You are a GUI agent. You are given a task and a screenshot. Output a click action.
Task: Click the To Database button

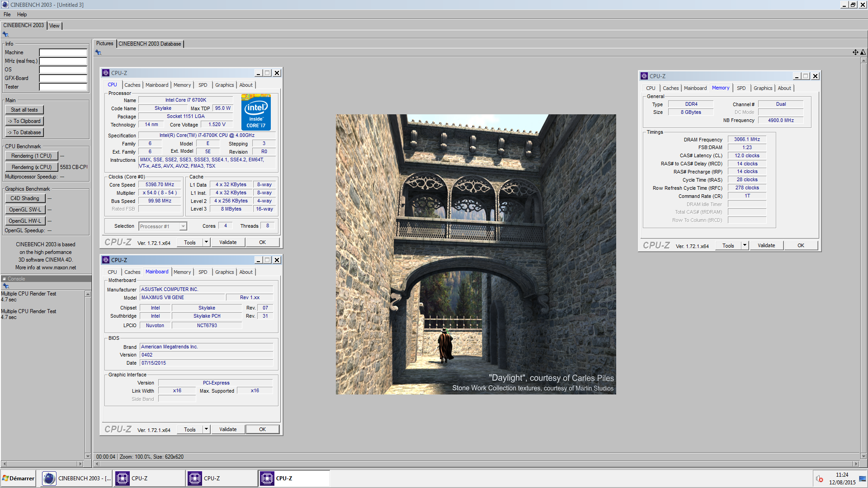tap(24, 132)
